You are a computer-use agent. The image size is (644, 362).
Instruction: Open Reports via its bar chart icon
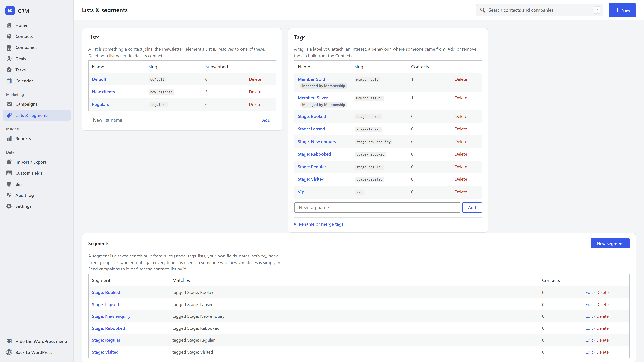tap(9, 139)
